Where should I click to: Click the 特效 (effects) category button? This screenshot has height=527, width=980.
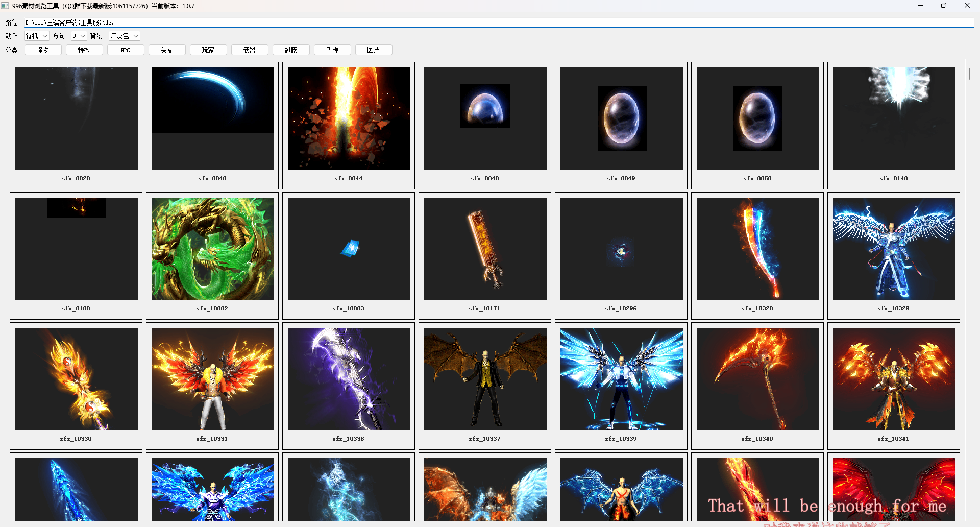pos(84,50)
